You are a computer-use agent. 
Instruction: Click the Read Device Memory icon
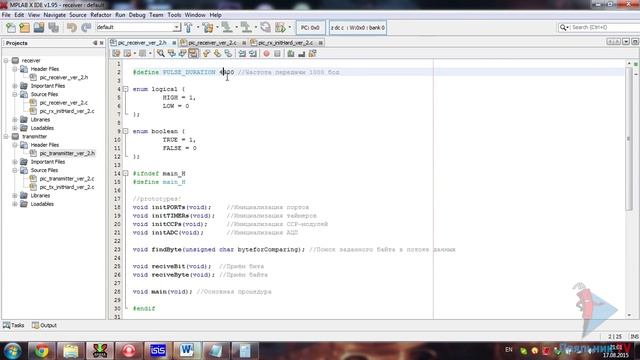tap(246, 27)
